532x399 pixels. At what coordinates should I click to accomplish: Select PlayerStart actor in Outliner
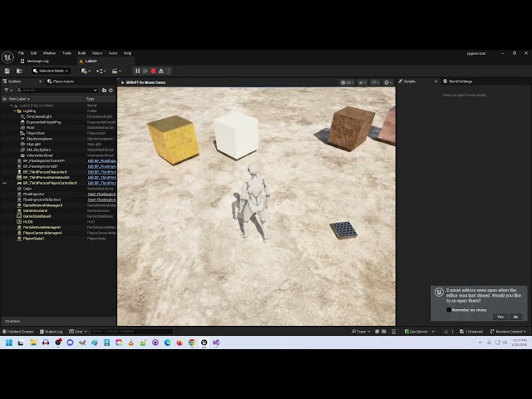tap(36, 133)
